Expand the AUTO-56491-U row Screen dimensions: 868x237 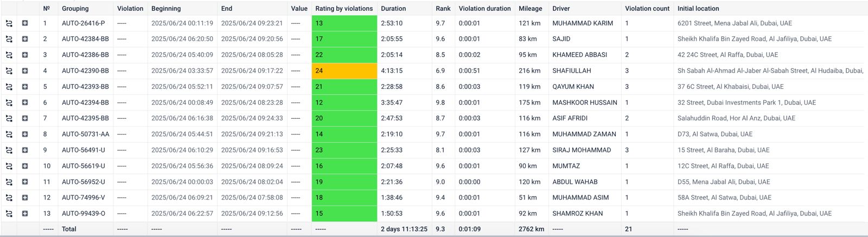[x=25, y=150]
